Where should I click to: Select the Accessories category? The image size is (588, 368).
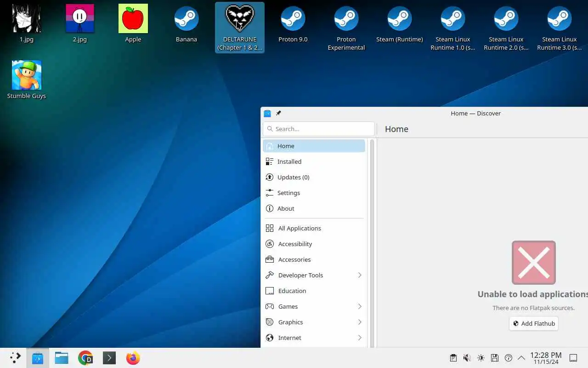(314, 259)
